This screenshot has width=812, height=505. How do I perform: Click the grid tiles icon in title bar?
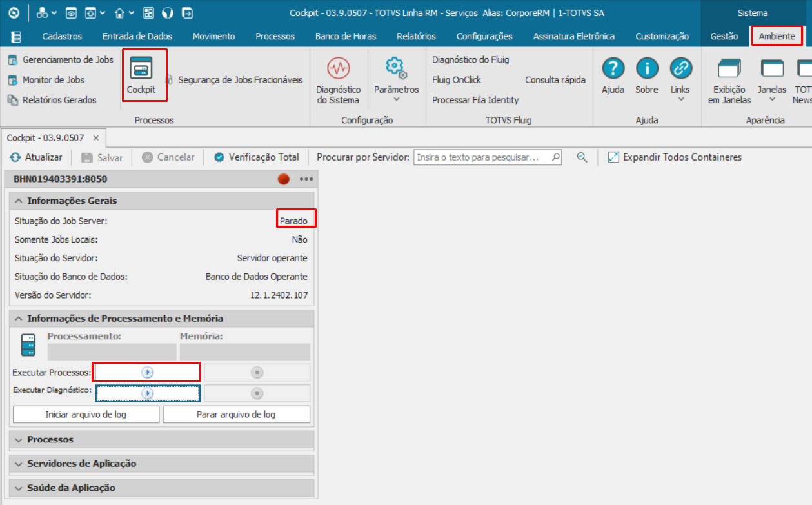click(148, 13)
